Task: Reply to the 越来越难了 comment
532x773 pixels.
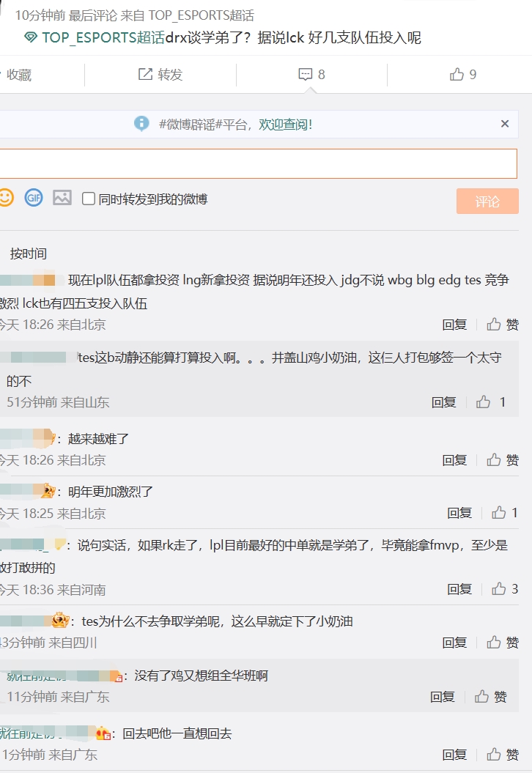Action: click(454, 460)
